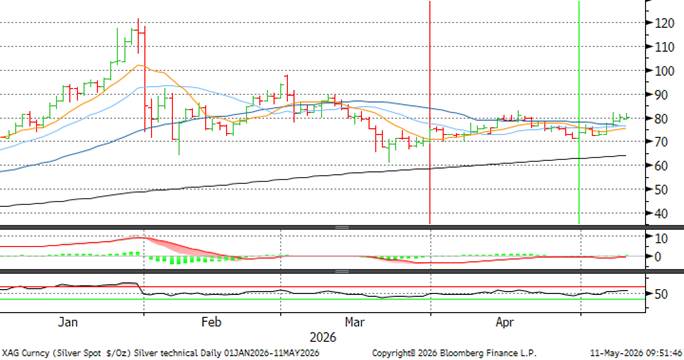Click the XAG Curncy Silver Spot chart title
The width and height of the screenshot is (684, 360).
pos(161,353)
